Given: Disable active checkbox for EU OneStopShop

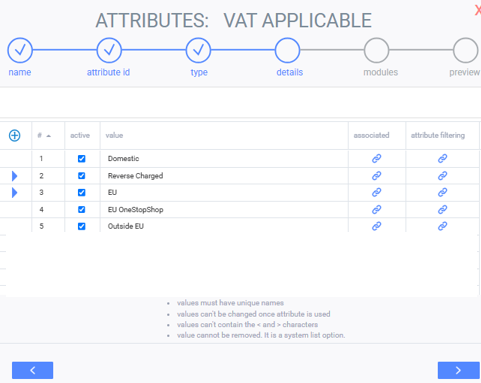Looking at the screenshot, I should 81,210.
